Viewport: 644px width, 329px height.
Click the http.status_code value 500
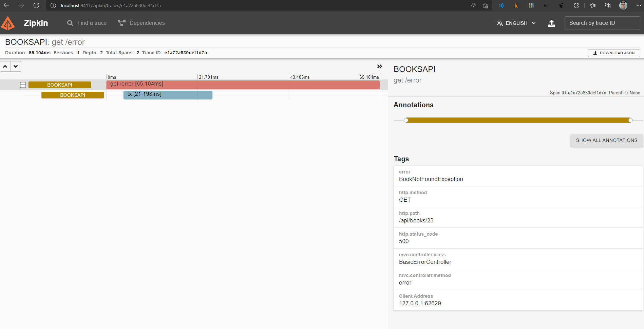(404, 241)
